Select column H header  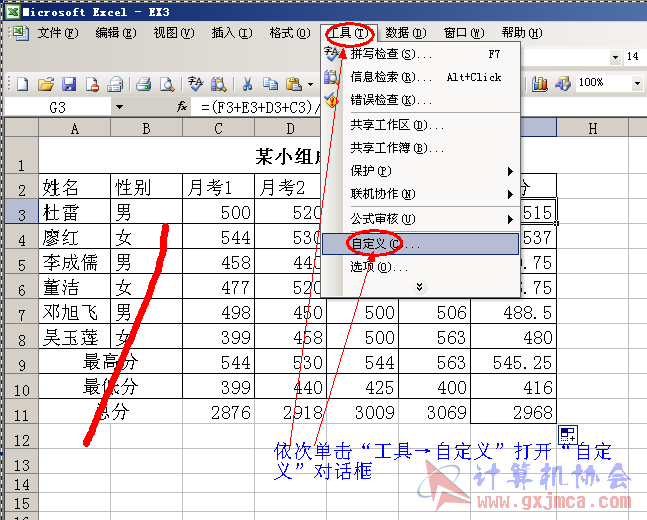593,129
